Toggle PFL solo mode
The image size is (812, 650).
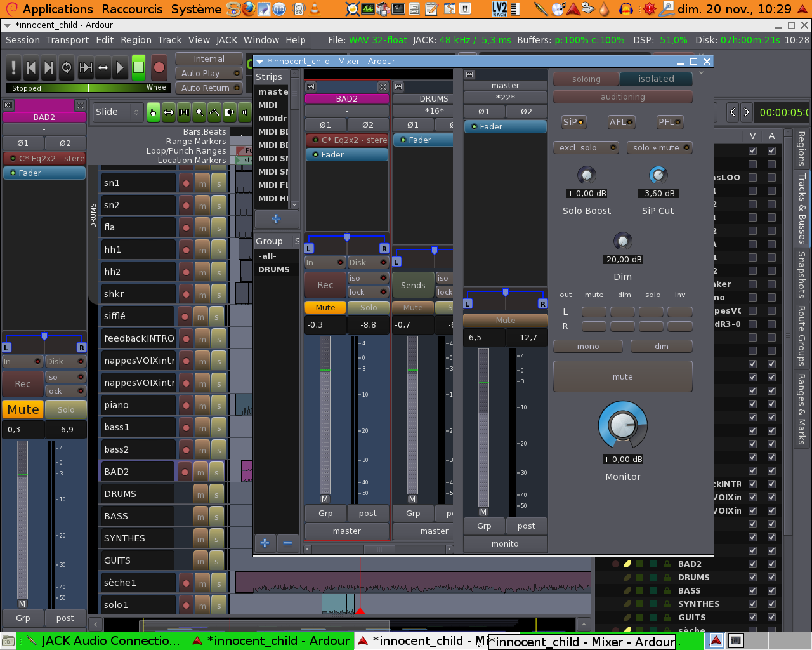coord(670,122)
